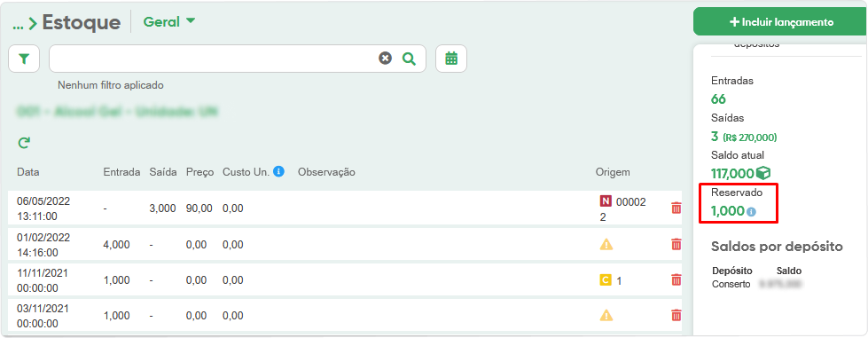Image resolution: width=868 pixels, height=338 pixels.
Task: Click the Saída column header
Action: [163, 172]
